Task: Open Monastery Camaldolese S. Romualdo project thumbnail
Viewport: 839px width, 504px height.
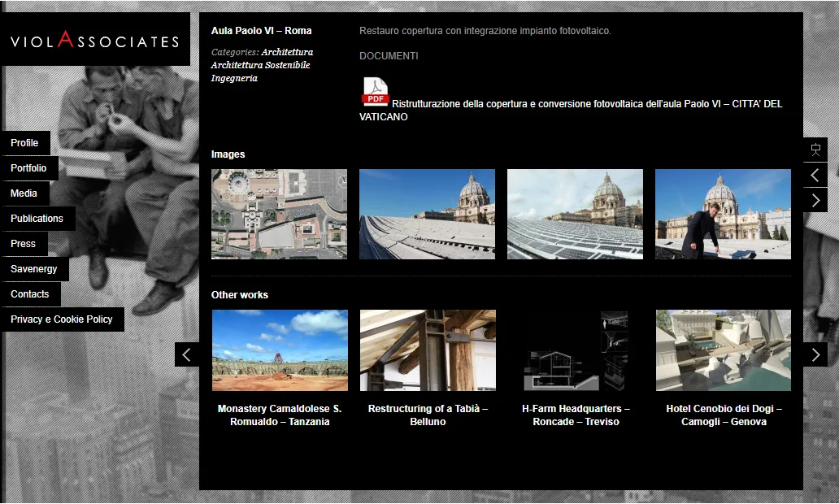Action: point(280,350)
